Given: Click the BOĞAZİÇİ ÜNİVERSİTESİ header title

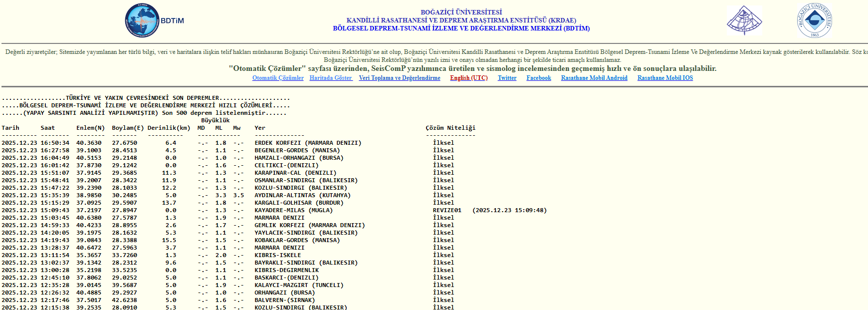Looking at the screenshot, I should pyautogui.click(x=461, y=12).
